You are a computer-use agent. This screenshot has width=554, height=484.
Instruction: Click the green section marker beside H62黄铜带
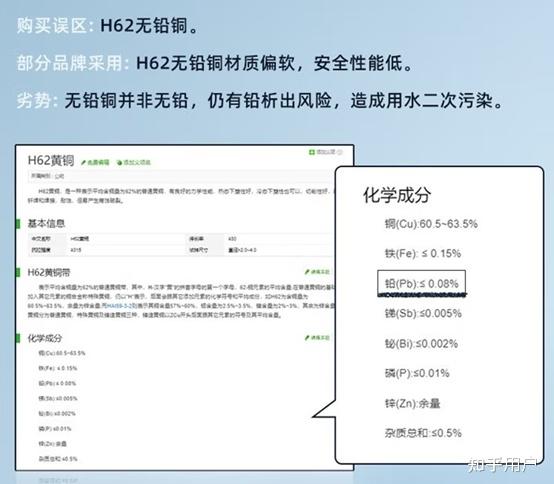coord(18,272)
